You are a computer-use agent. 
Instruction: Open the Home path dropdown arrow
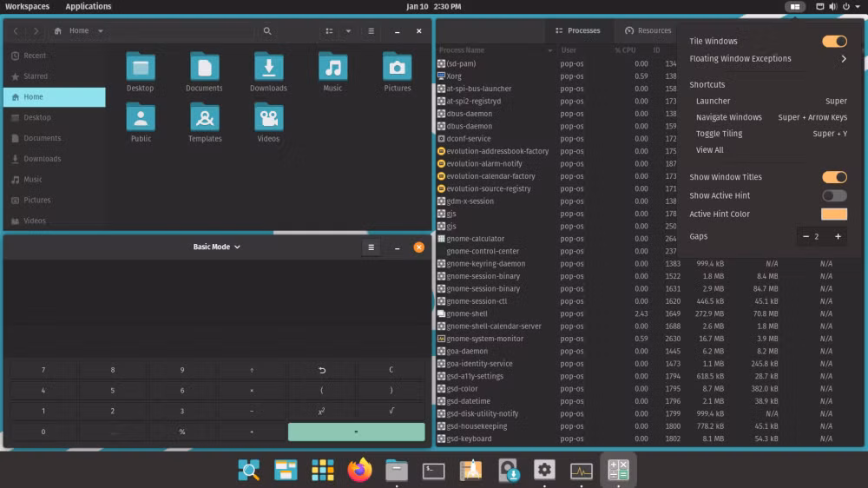coord(100,31)
